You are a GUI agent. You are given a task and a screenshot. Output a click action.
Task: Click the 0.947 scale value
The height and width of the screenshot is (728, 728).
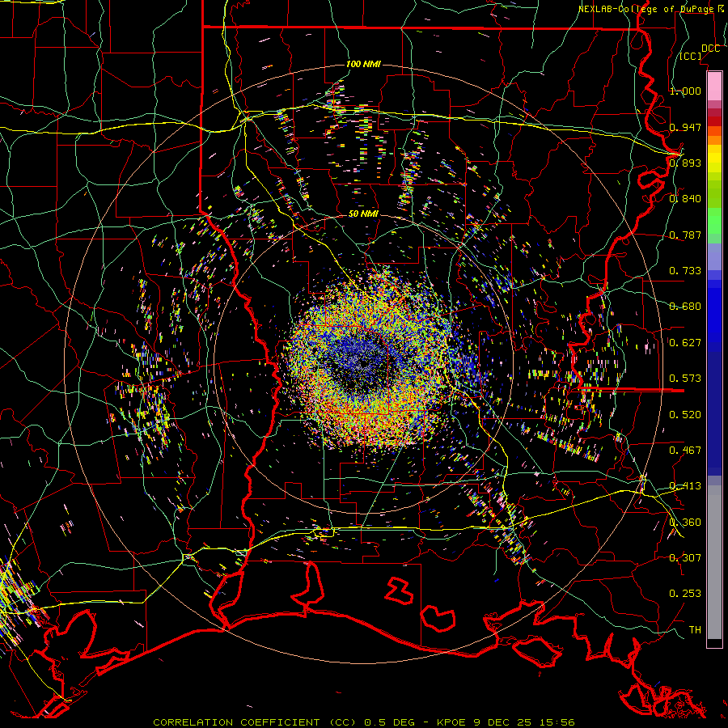tap(685, 127)
